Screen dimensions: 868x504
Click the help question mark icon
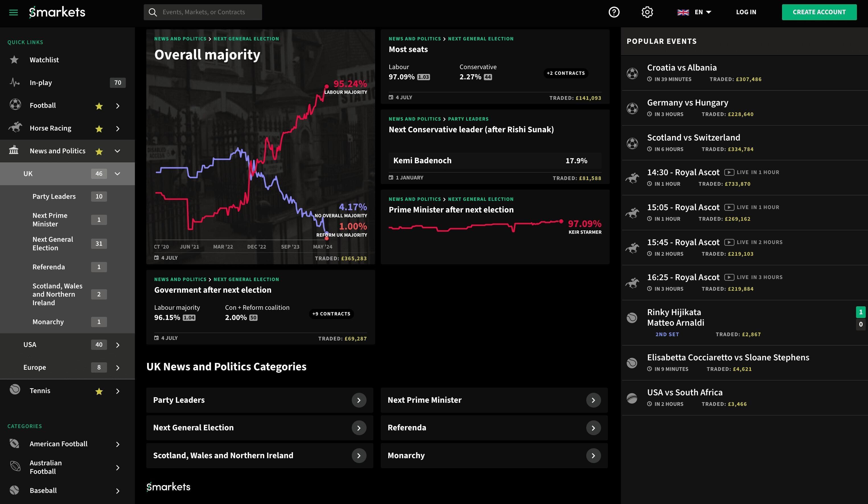pos(614,12)
